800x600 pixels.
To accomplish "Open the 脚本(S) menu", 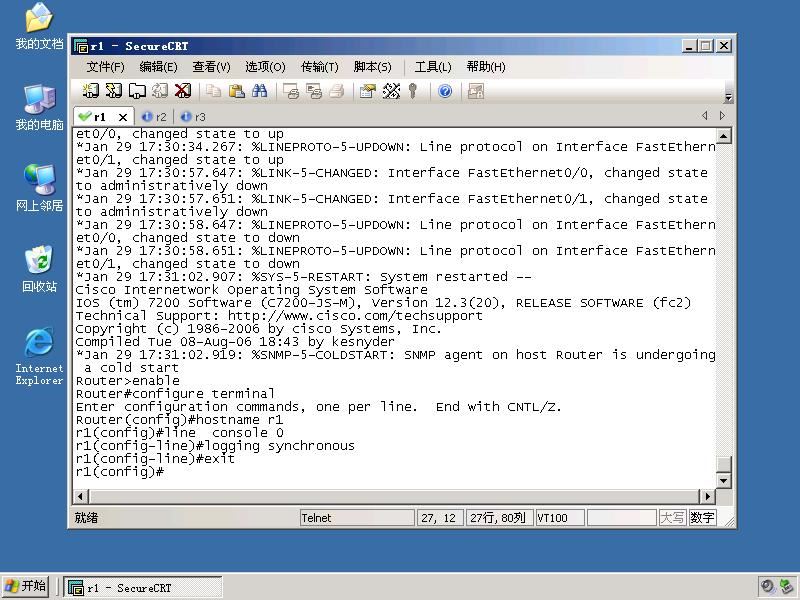I will click(x=372, y=67).
